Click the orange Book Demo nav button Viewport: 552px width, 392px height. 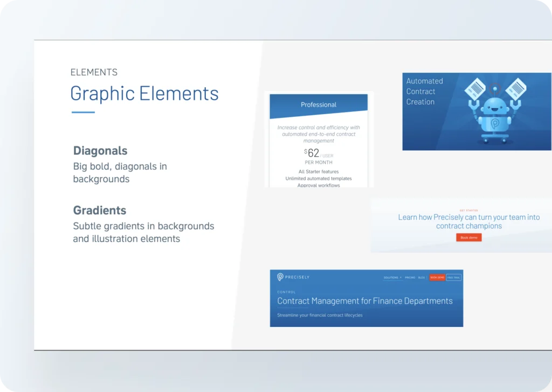tap(437, 277)
